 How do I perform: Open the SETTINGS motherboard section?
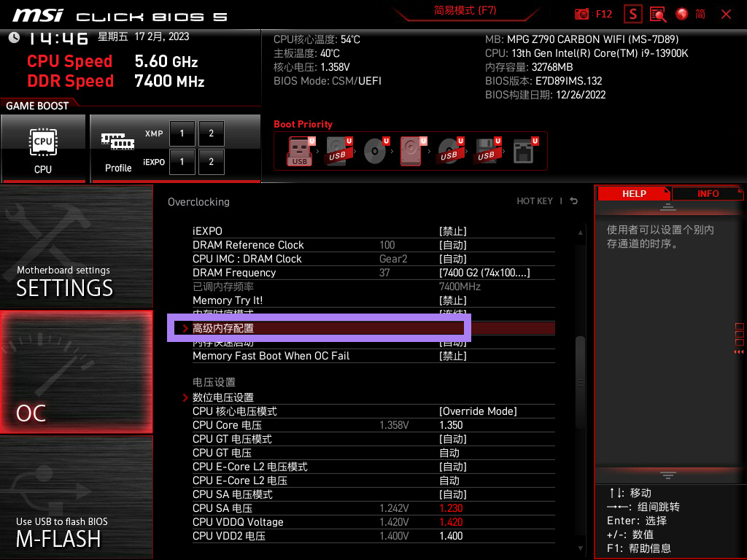tap(76, 246)
